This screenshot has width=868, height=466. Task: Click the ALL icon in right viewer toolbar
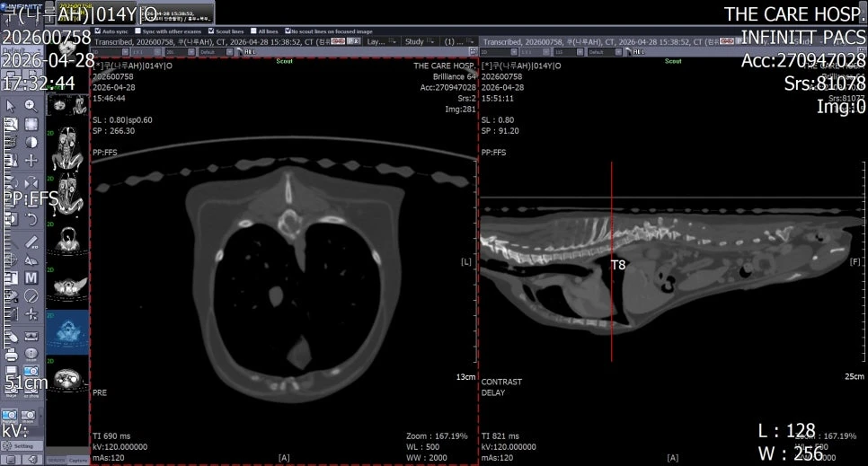pos(639,52)
